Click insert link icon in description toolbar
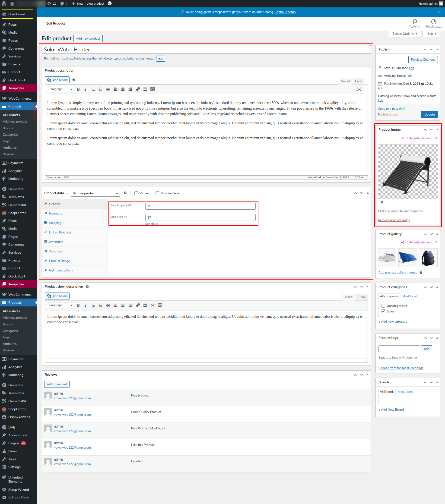This screenshot has width=445, height=504. (138, 89)
